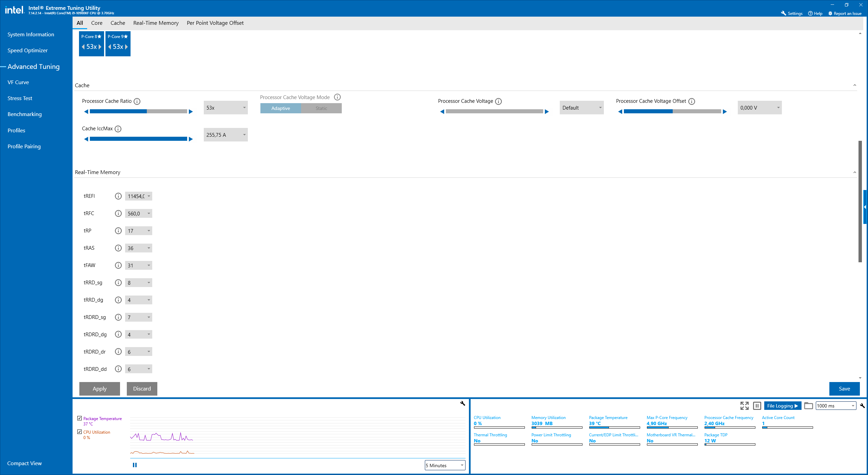Switch Cache Voltage Mode to Static

(x=321, y=108)
